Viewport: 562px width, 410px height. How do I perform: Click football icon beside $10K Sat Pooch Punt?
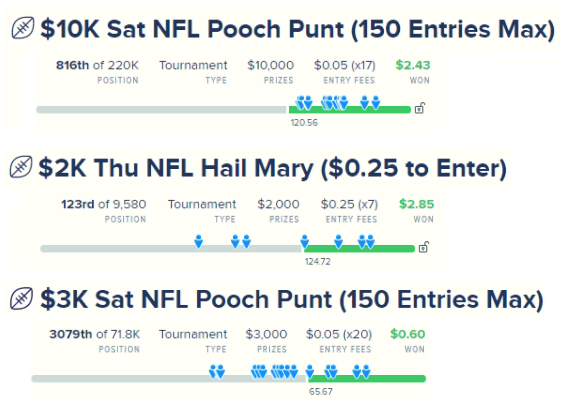tap(23, 28)
